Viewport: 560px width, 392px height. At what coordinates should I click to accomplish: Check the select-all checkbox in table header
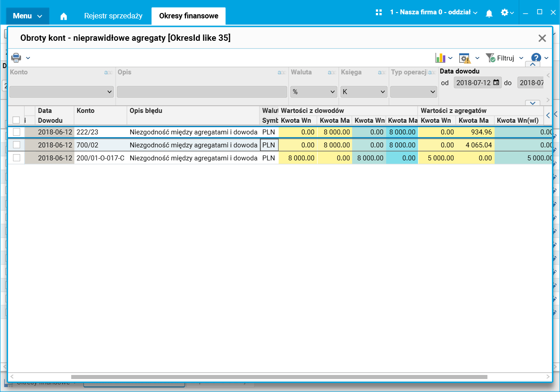(16, 120)
